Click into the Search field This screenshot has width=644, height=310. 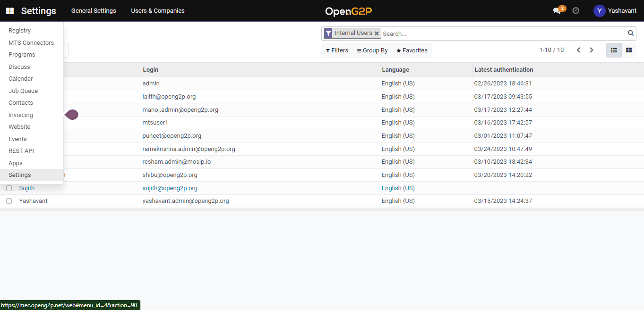click(503, 34)
